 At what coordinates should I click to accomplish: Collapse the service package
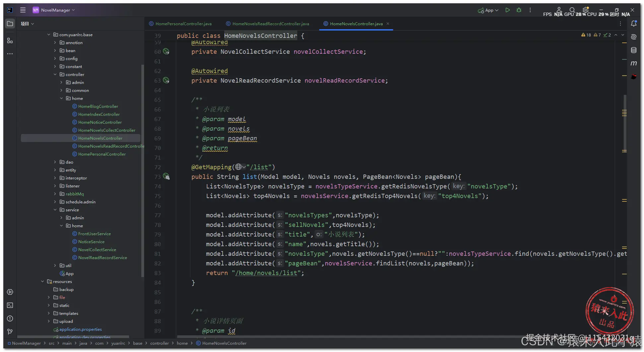pos(55,210)
